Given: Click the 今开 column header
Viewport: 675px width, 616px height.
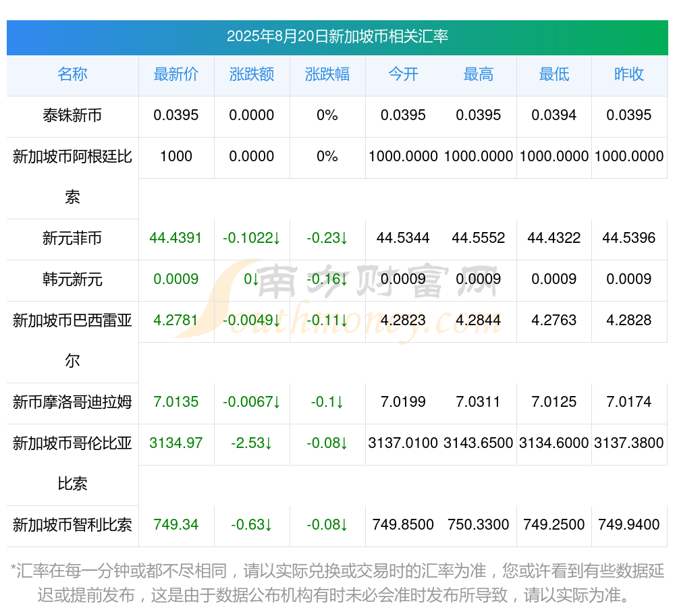Looking at the screenshot, I should coord(403,74).
